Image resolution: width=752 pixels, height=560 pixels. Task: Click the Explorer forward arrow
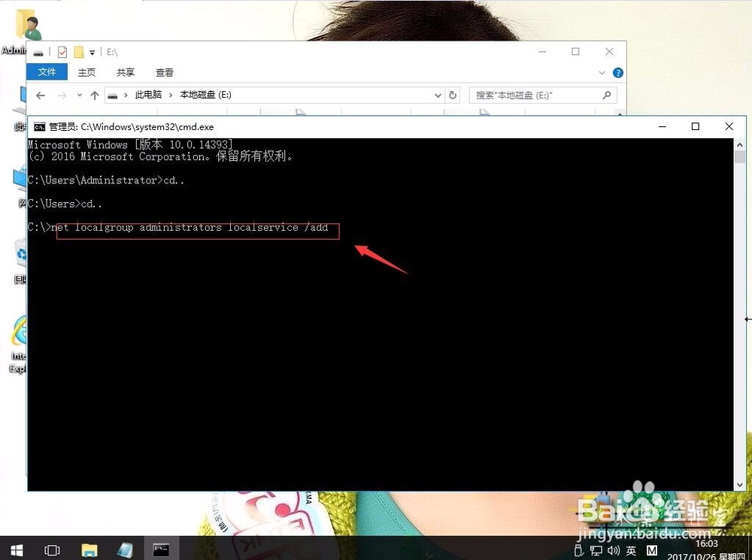tap(62, 95)
